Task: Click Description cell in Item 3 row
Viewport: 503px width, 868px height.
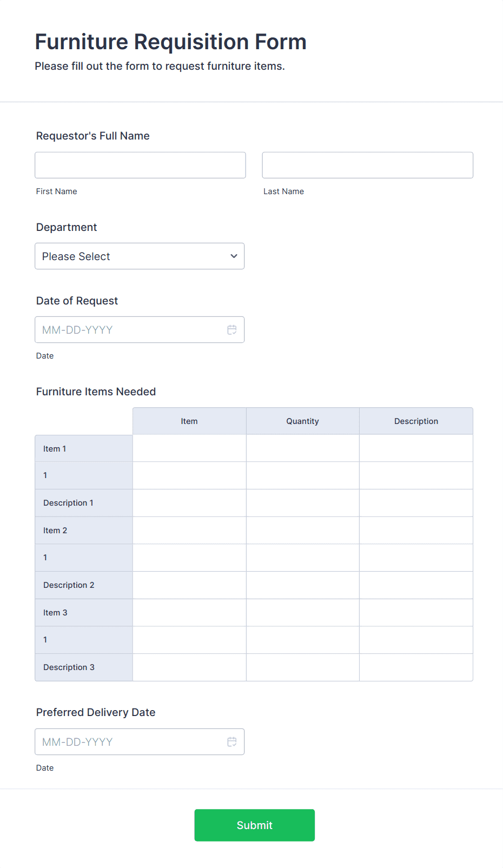Action: pos(416,613)
